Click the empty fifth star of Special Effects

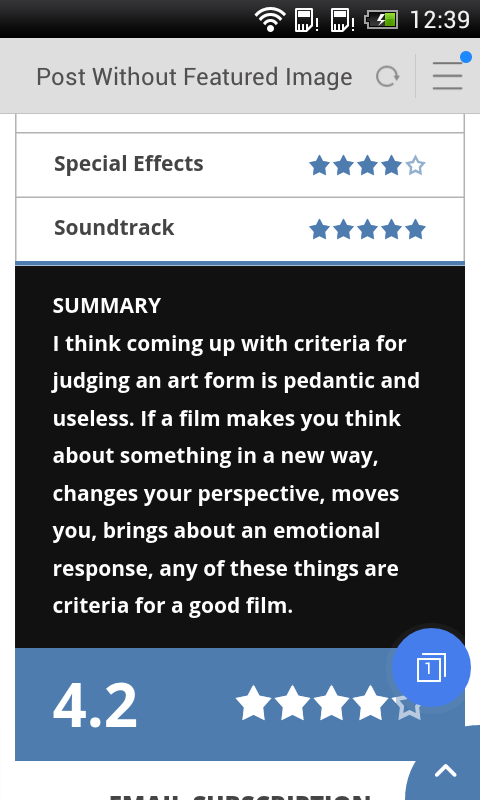416,166
